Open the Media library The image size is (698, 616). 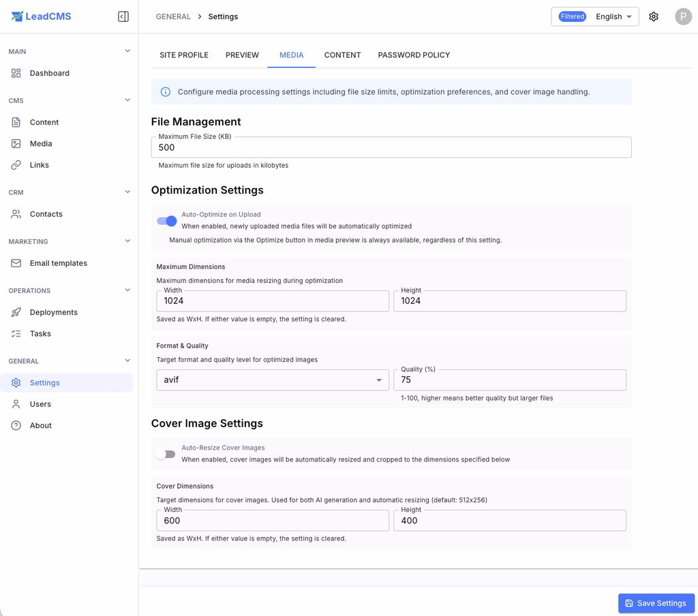16,143
